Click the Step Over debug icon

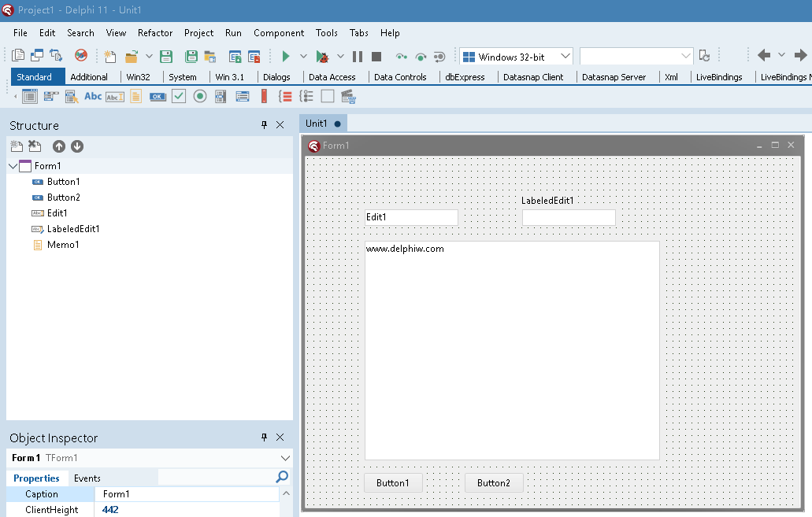tap(421, 57)
